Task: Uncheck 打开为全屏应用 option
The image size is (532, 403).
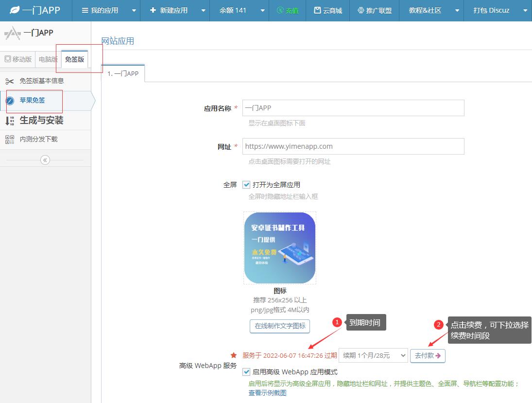Action: [x=246, y=184]
